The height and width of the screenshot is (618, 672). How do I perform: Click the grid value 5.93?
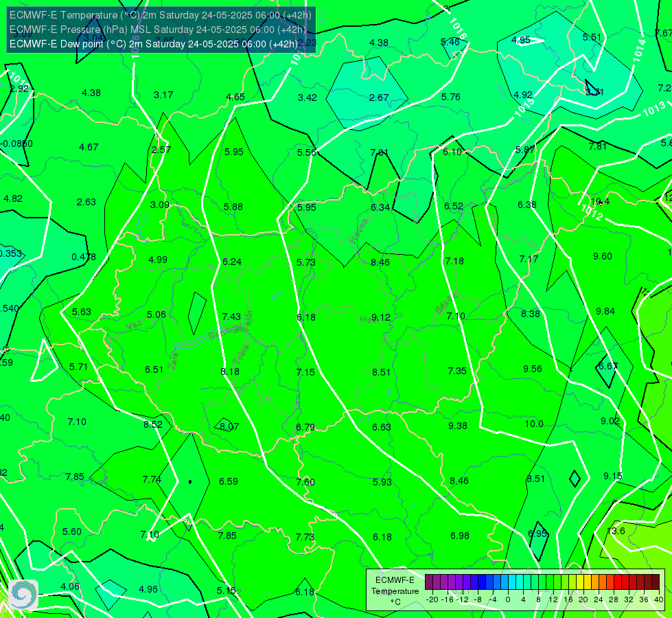382,482
